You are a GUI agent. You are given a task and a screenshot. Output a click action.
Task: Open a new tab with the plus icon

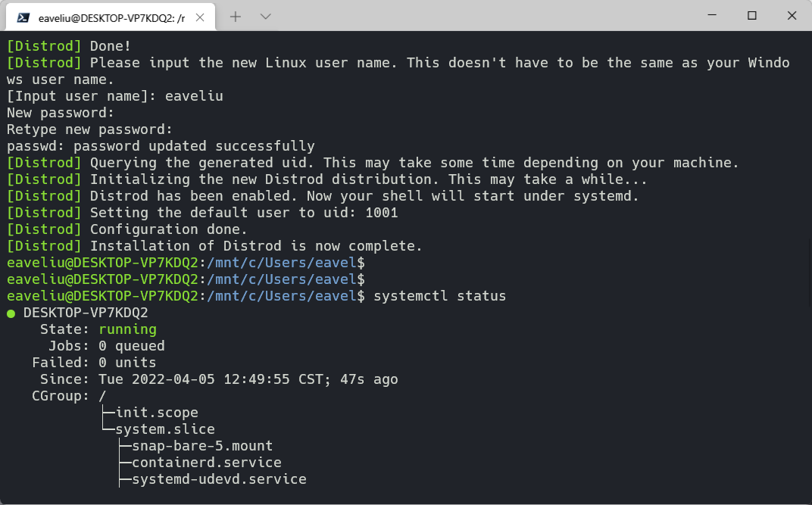pyautogui.click(x=236, y=17)
